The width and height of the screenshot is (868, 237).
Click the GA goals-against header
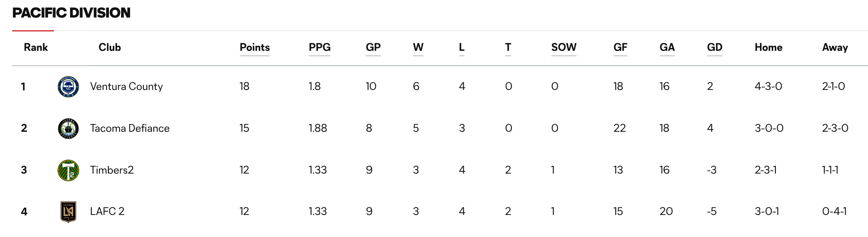(x=667, y=47)
